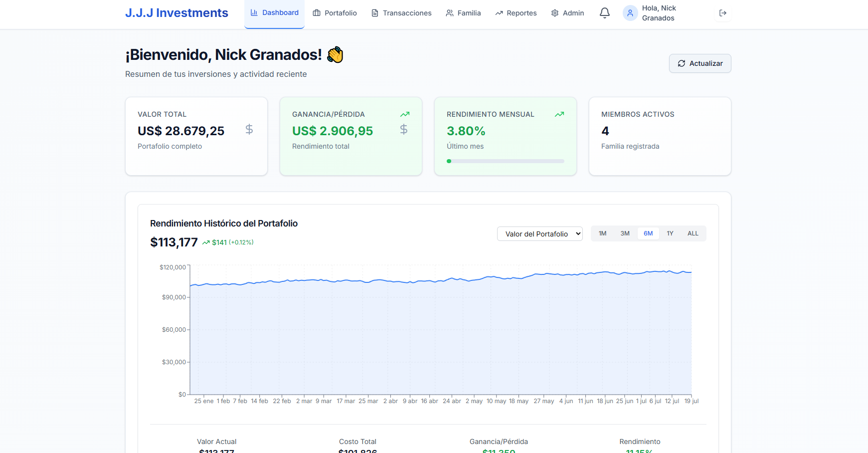Viewport: 868px width, 453px height.
Task: Click the waving hand emoji
Action: 335,55
